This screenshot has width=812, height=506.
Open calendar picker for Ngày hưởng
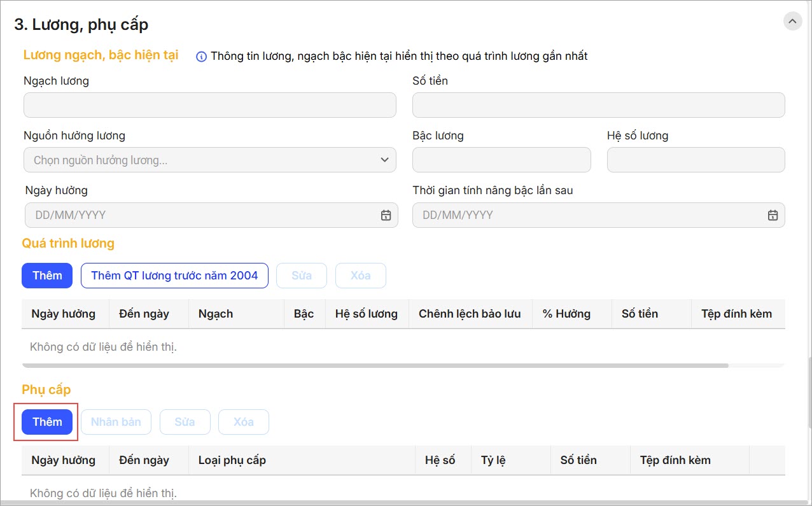386,215
